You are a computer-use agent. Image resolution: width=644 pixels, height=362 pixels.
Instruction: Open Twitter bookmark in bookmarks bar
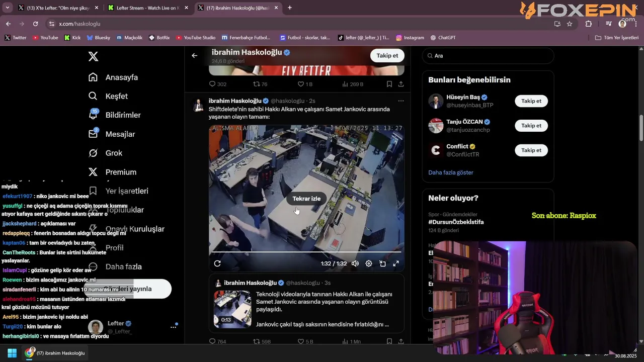15,38
